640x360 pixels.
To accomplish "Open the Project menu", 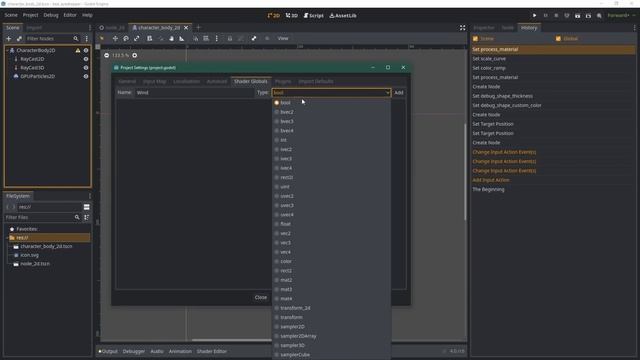I will (30, 15).
